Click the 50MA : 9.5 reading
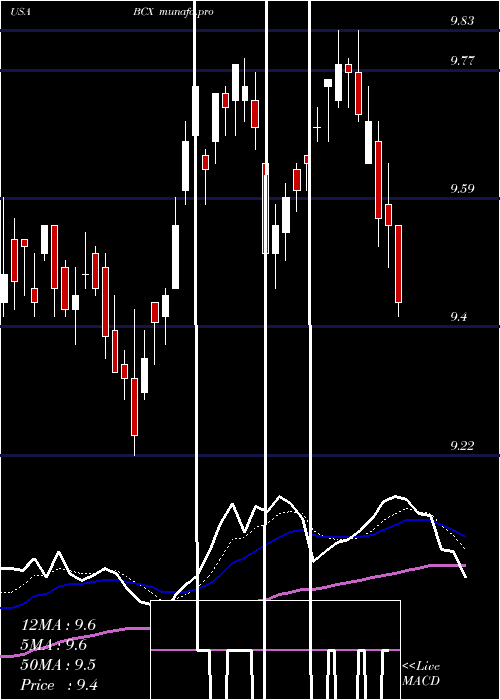This screenshot has width=500, height=700. pos(58,665)
